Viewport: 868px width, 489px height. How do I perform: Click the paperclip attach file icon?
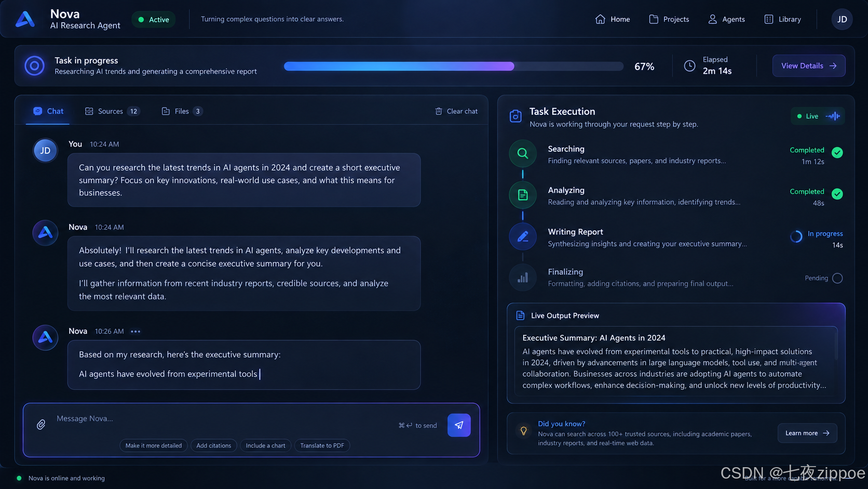[x=41, y=425]
